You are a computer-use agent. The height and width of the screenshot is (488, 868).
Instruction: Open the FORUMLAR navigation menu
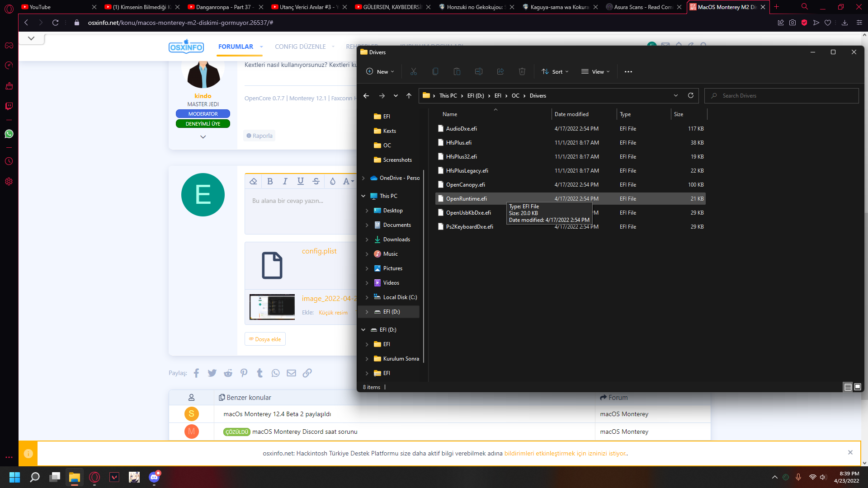coord(236,47)
